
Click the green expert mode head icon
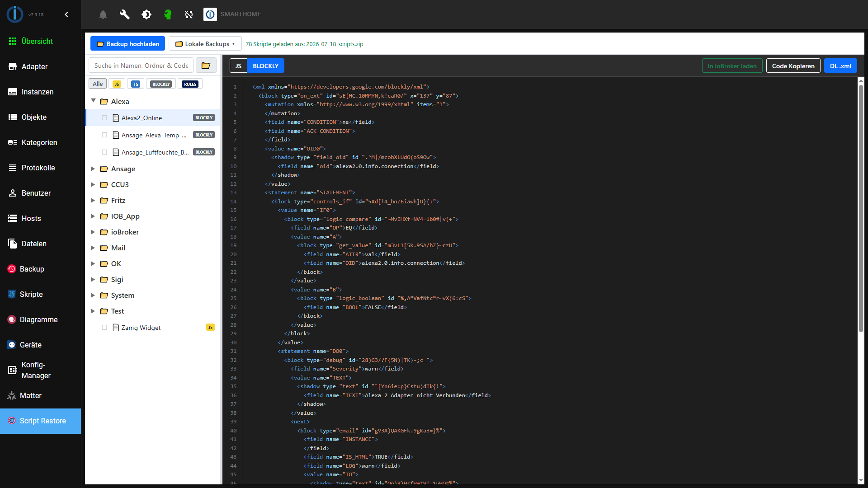pos(168,14)
